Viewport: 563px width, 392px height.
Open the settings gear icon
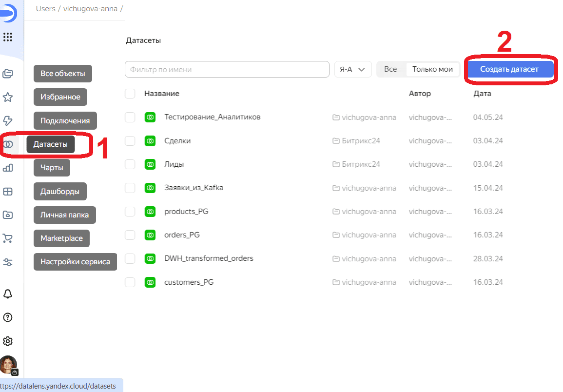7,341
